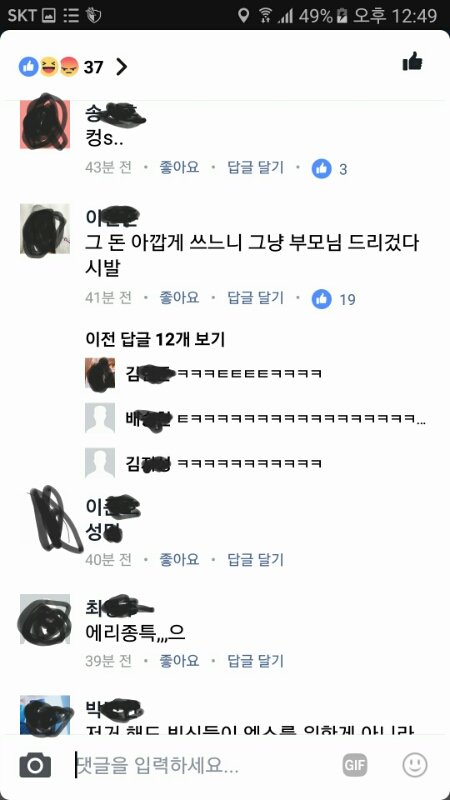View the 3 likes on first comment
The image size is (450, 800).
[x=330, y=169]
